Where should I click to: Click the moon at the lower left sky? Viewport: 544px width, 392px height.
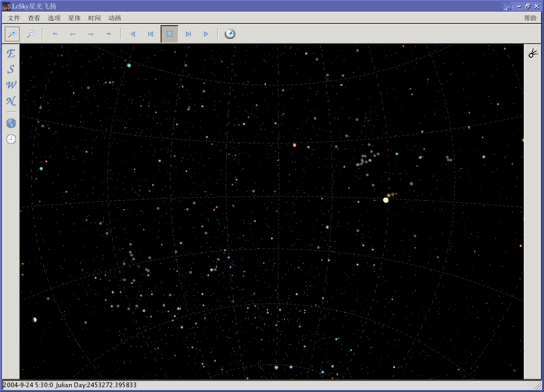(34, 320)
